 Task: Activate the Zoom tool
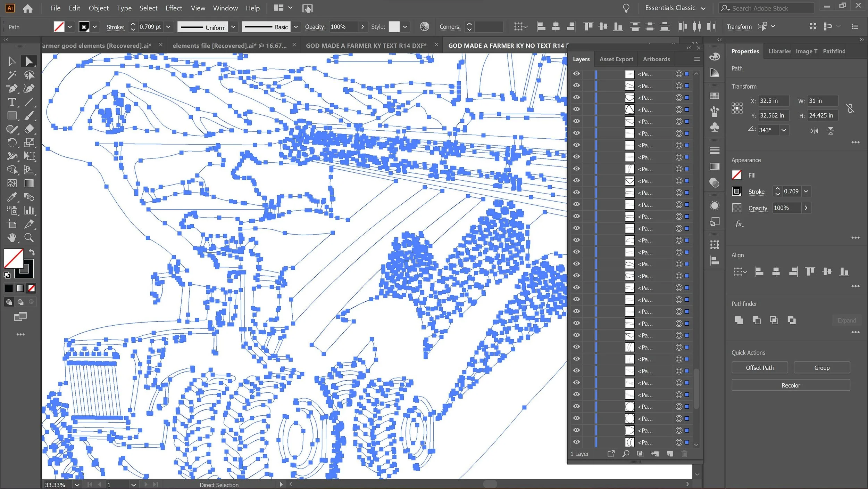click(x=29, y=238)
